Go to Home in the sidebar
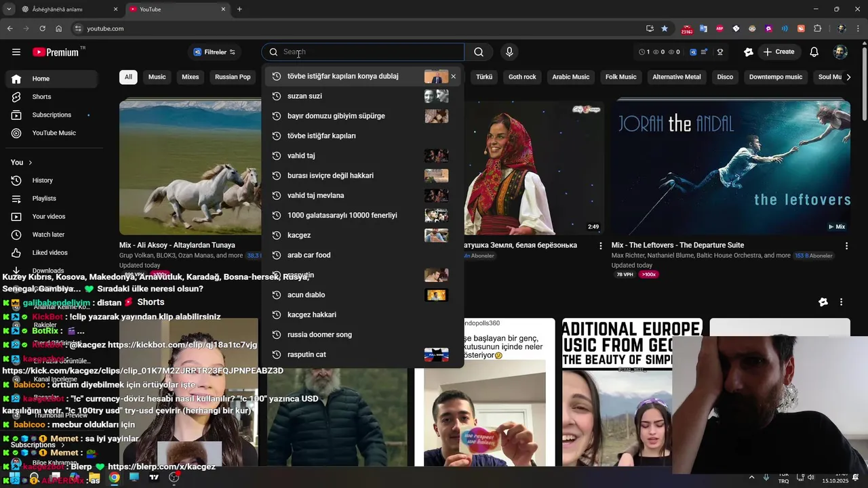 click(53, 79)
